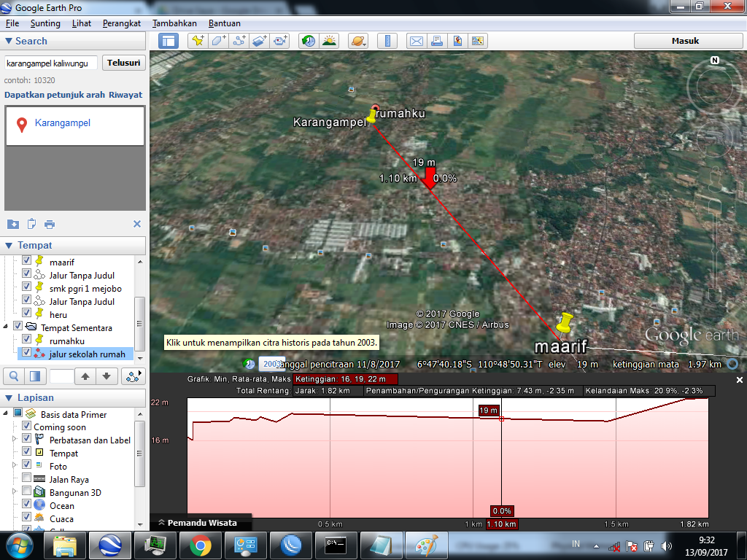Move selected place up
The width and height of the screenshot is (747, 560).
pos(85,376)
